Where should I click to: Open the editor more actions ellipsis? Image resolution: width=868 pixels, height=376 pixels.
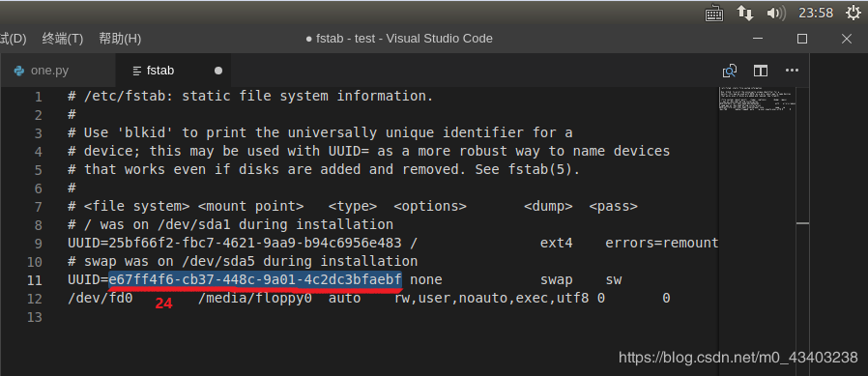click(x=793, y=71)
